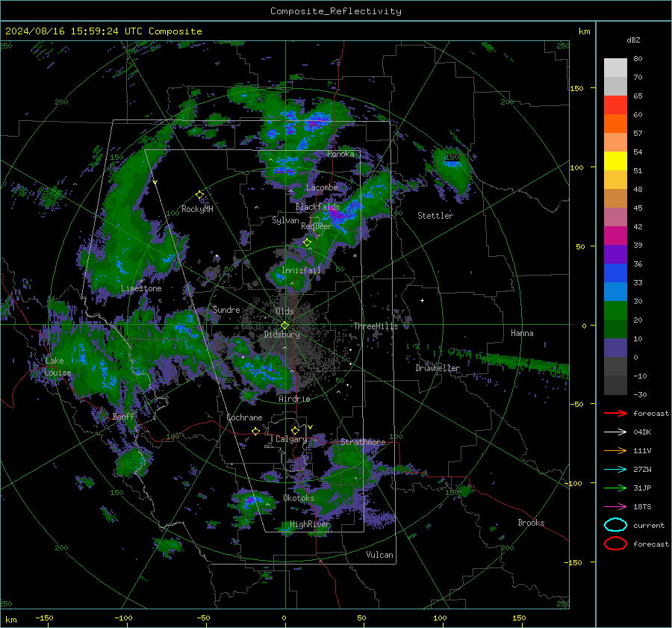The height and width of the screenshot is (628, 672).
Task: Select the yellow diamond marker above RockyMH
Action: [x=199, y=195]
